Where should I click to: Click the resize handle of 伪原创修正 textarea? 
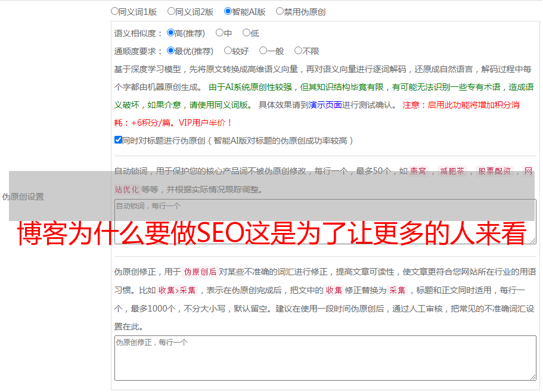[x=532, y=377]
